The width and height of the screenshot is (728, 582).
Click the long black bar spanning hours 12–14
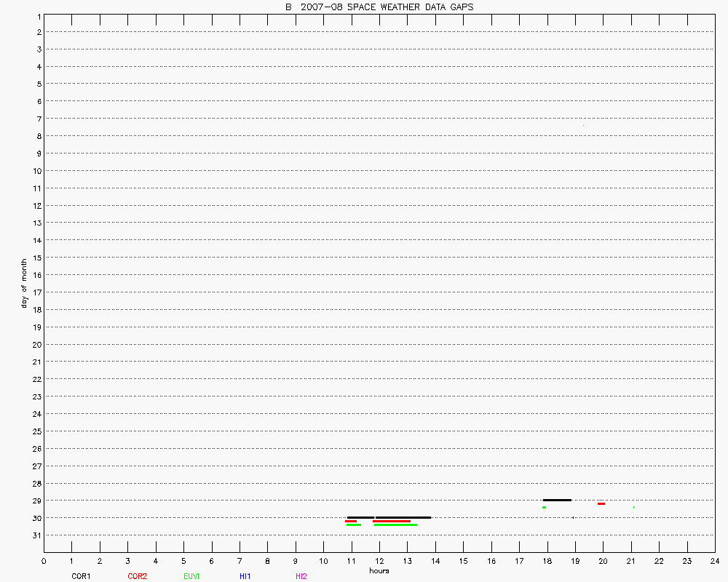tap(403, 517)
